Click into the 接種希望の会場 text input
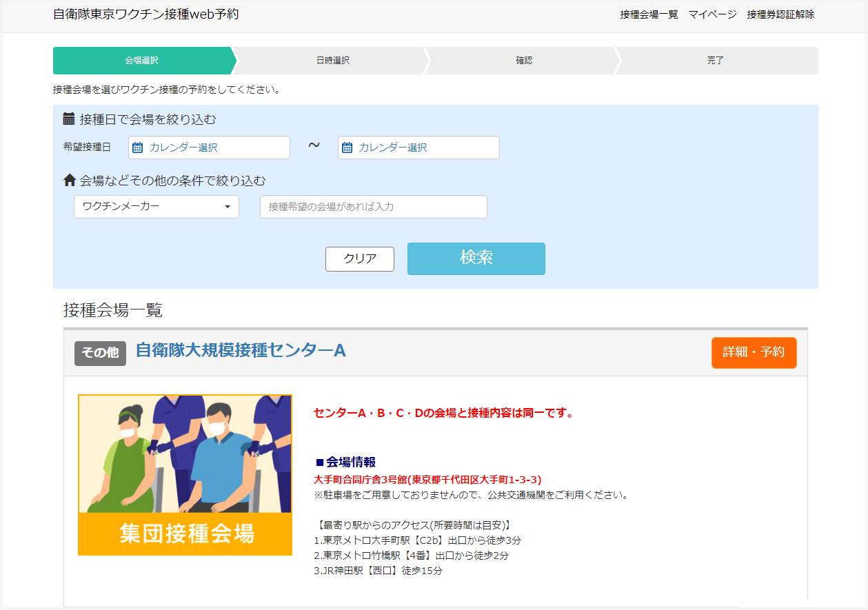Viewport: 868px width, 610px height. click(374, 207)
